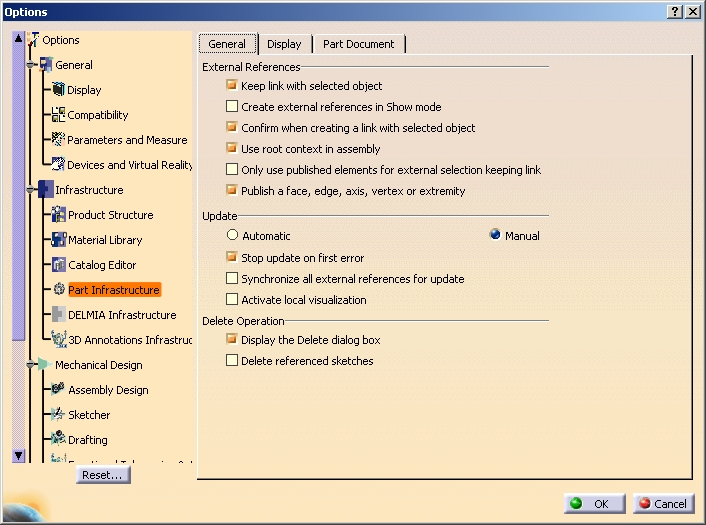Select the Automatic update radio button

[232, 235]
